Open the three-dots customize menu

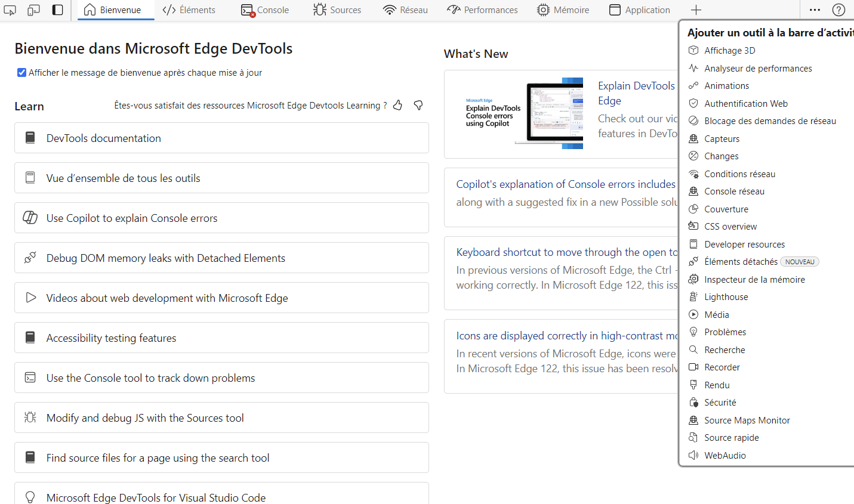click(x=815, y=10)
